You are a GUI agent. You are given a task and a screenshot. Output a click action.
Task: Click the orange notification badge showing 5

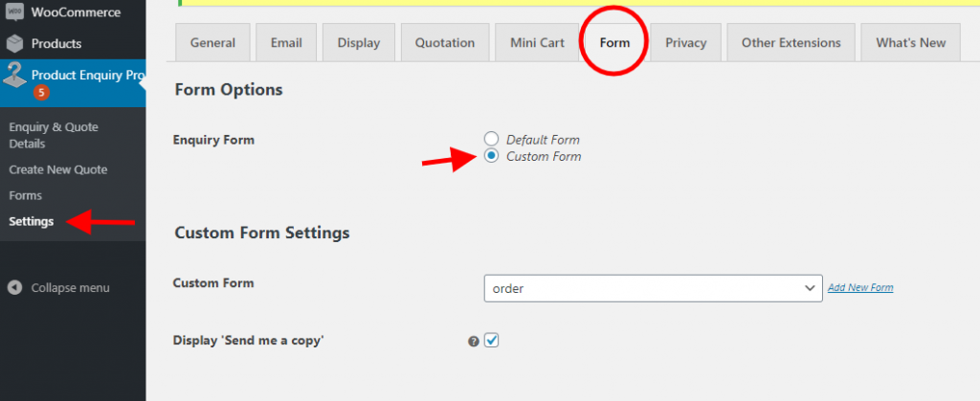click(x=41, y=93)
